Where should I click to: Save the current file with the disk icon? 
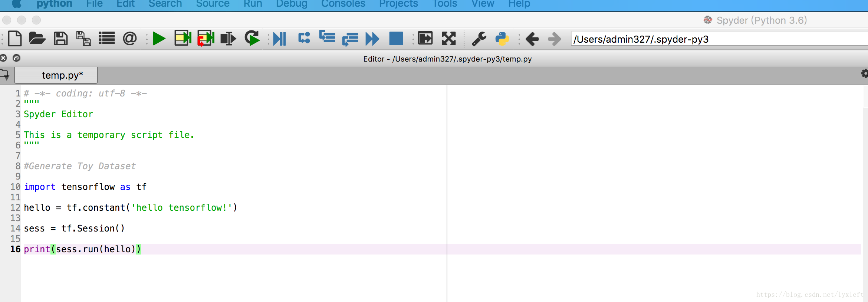point(61,39)
